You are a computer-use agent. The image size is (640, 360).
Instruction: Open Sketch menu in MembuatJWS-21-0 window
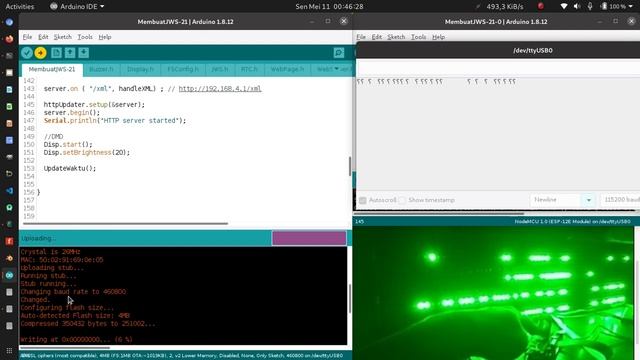(396, 37)
